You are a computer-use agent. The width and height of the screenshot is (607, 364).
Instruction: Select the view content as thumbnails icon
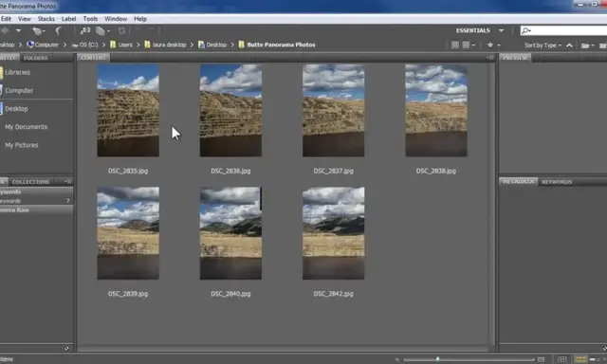(580, 360)
